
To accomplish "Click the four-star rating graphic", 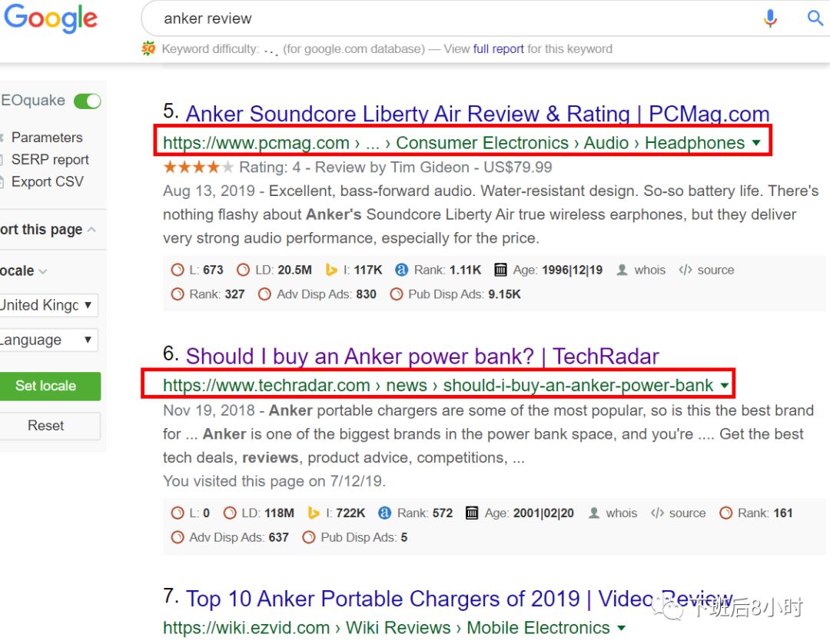I will coord(198,168).
